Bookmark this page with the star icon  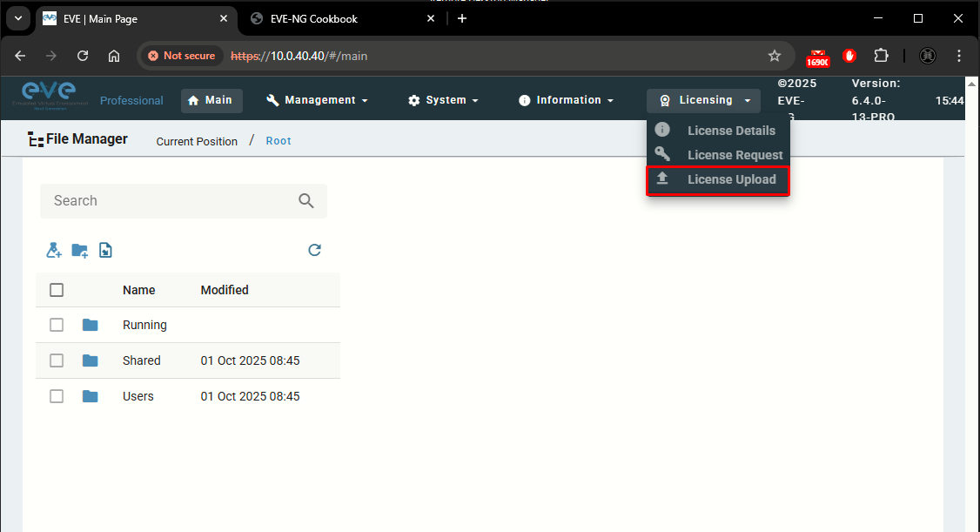775,56
